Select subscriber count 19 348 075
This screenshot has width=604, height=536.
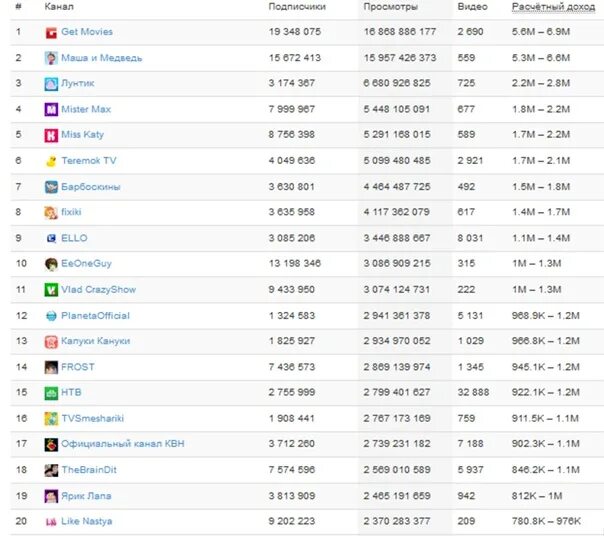point(295,32)
